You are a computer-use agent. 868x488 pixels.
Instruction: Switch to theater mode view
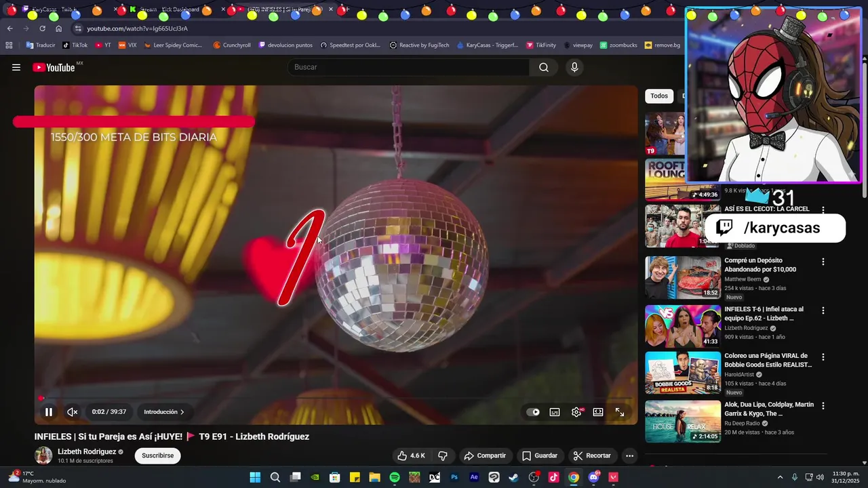(x=598, y=412)
